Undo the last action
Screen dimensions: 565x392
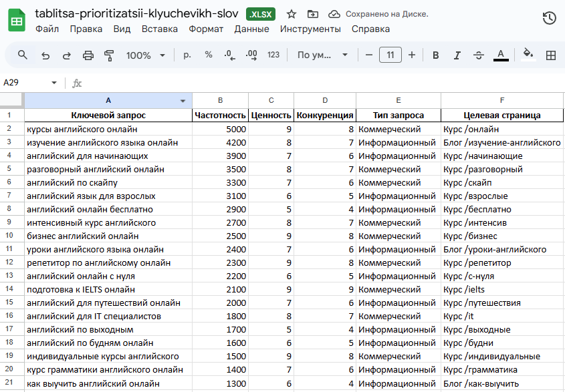click(45, 55)
